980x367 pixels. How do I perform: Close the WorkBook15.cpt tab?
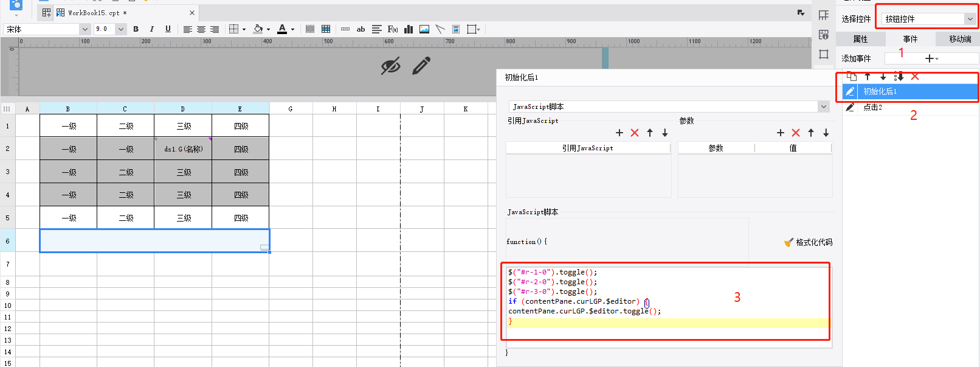pyautogui.click(x=192, y=12)
